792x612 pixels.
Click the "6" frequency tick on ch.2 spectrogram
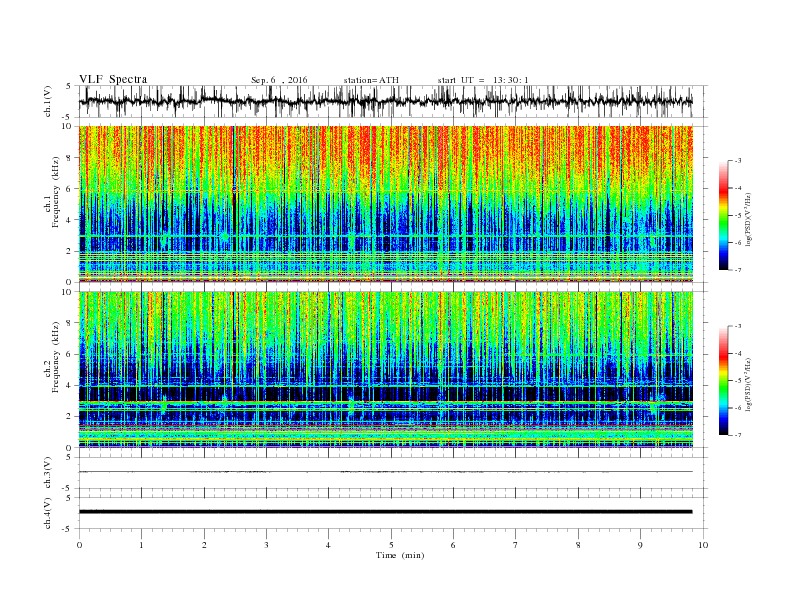tap(70, 354)
